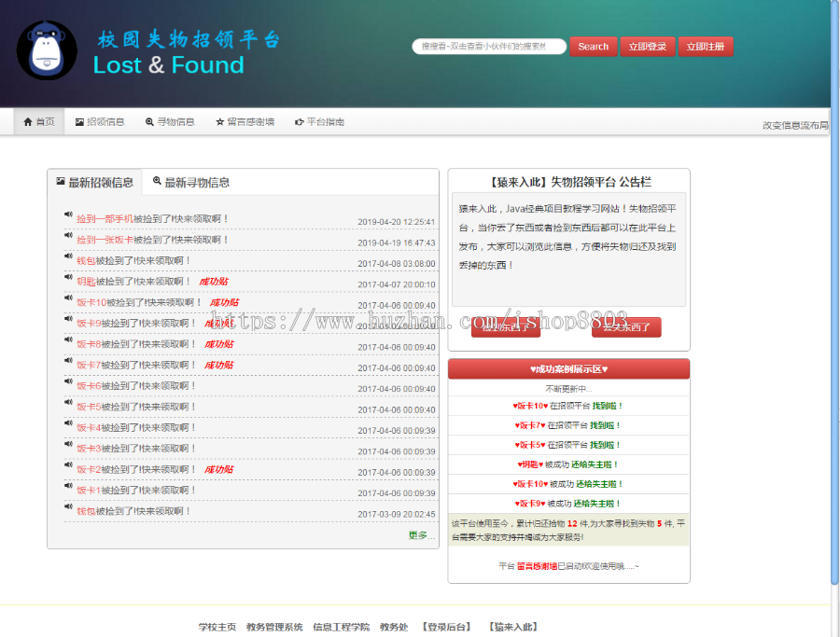Click the 捡到东西了 red button
This screenshot has height=637, width=840.
(x=505, y=327)
